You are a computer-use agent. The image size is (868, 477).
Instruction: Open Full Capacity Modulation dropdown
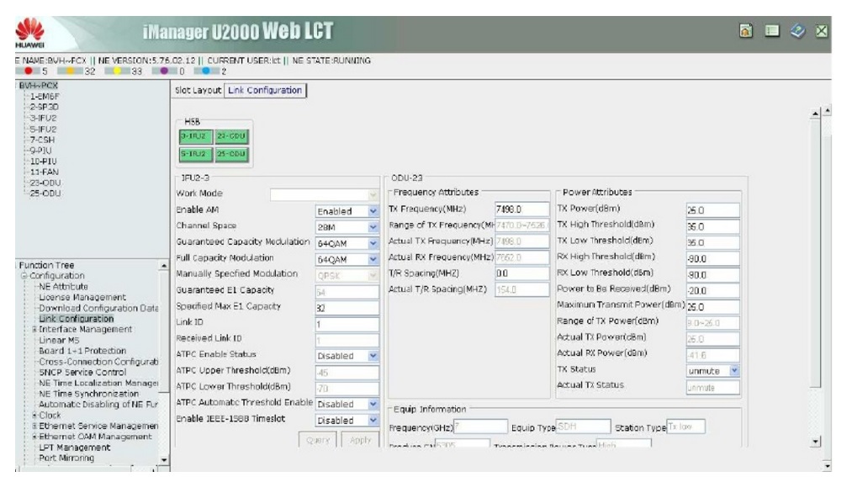click(x=373, y=259)
